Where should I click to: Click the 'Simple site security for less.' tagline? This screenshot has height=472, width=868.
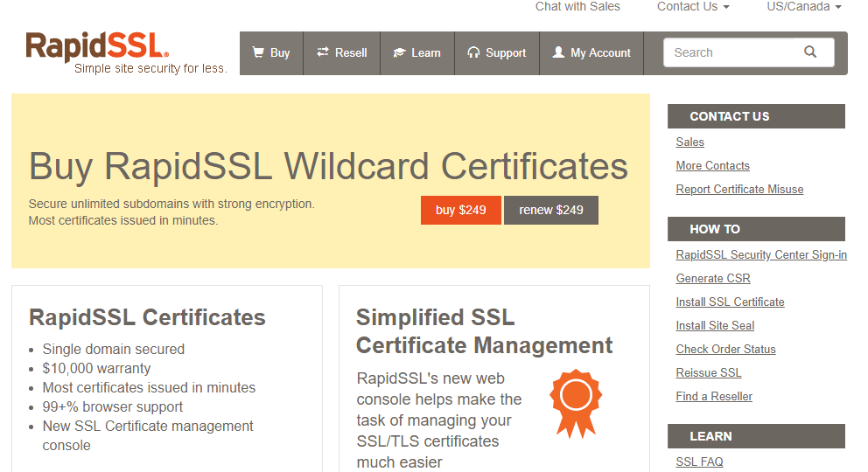[150, 68]
